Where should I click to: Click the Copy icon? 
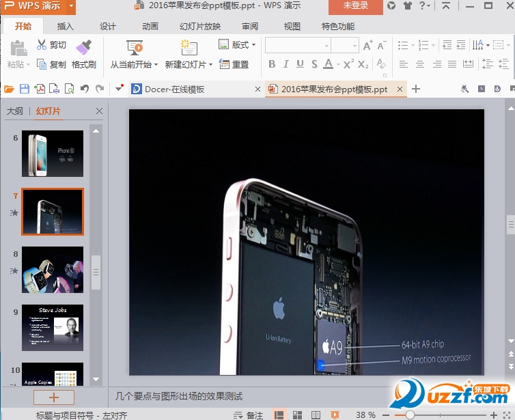[42, 64]
